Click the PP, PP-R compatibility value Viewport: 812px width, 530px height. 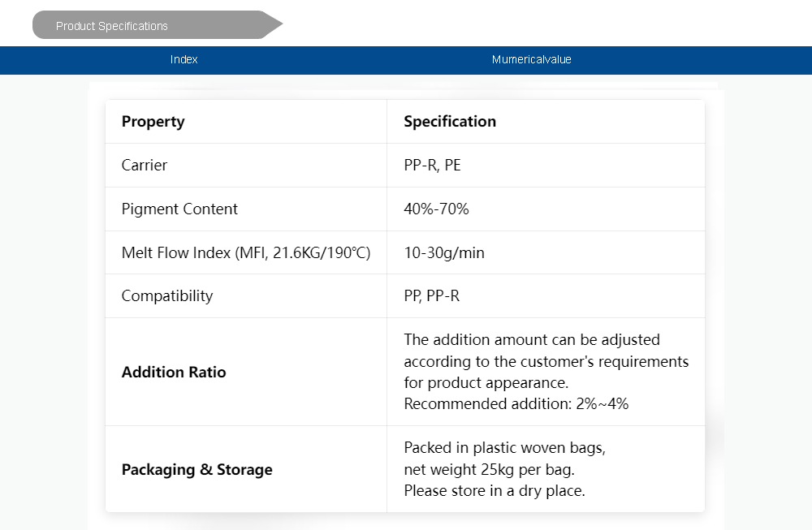click(x=432, y=296)
